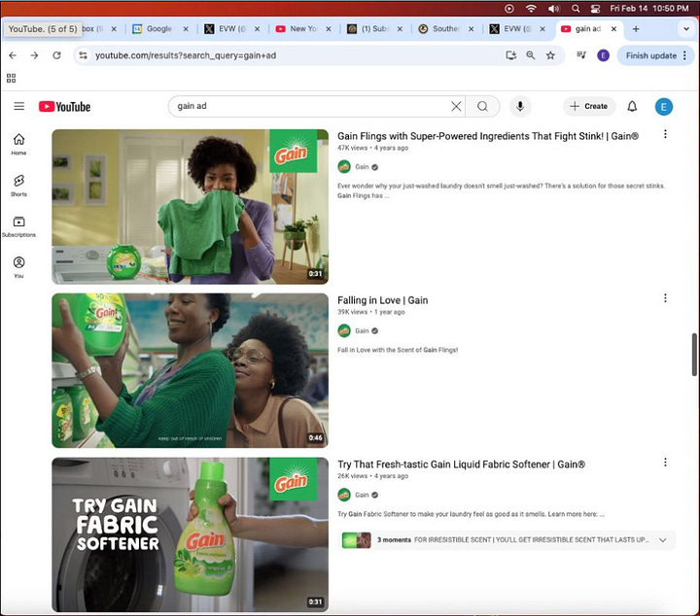
Task: Open the YouTube account avatar E
Action: [663, 107]
